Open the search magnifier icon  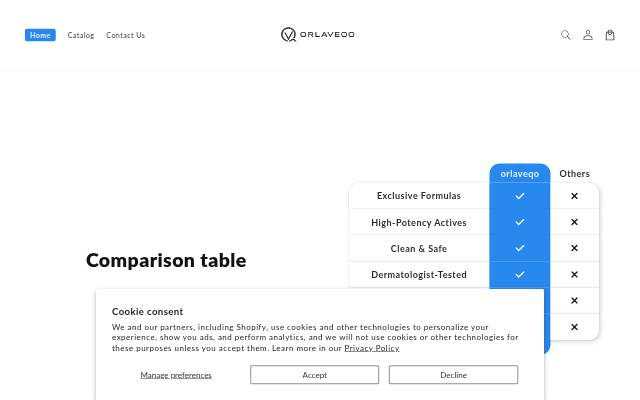(x=566, y=35)
